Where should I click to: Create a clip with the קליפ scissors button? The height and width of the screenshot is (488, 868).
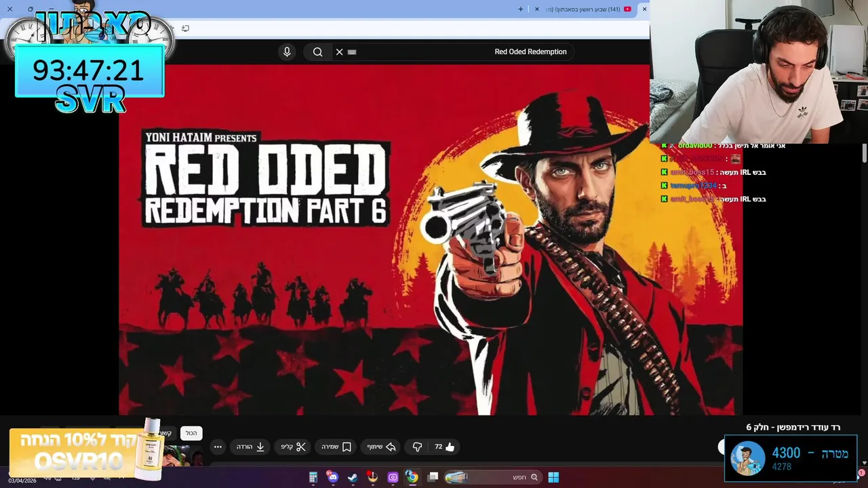[293, 447]
